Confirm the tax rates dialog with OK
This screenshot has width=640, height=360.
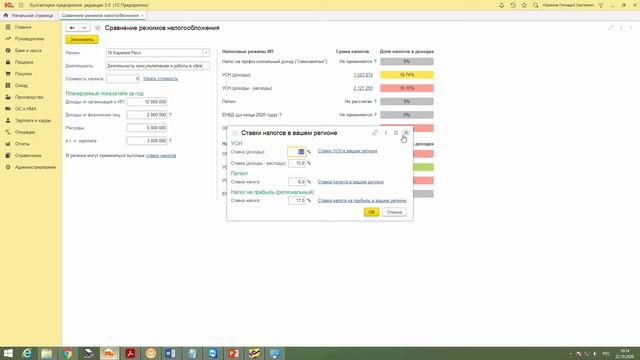click(x=371, y=212)
